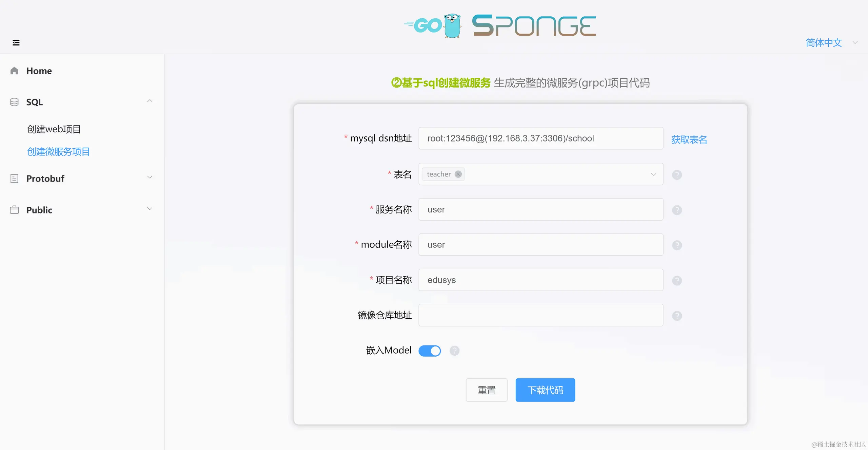
Task: Click help icon beside 服务名称 field
Action: 677,210
